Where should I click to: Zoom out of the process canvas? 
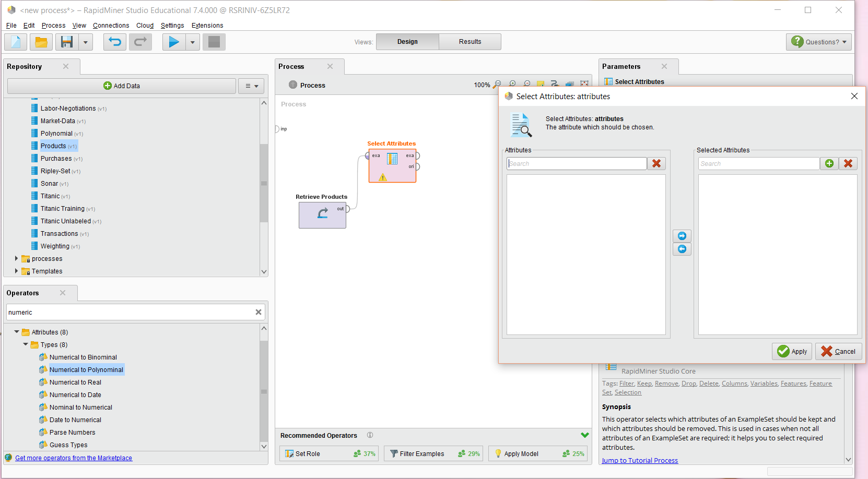(x=527, y=84)
